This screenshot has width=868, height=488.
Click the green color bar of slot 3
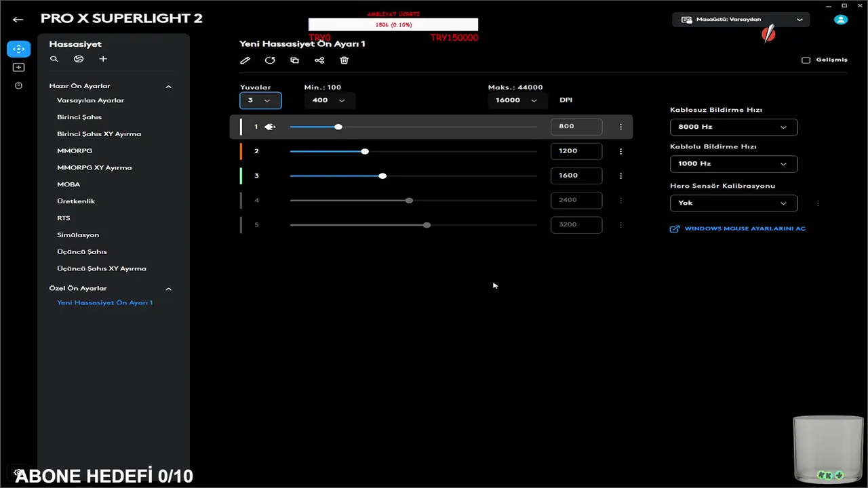pos(241,176)
